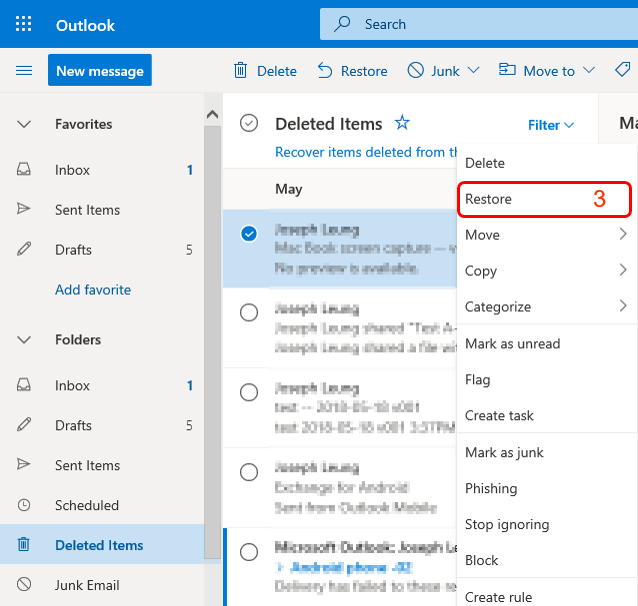
Task: Check the select-all circle beside Deleted Items
Action: (249, 123)
